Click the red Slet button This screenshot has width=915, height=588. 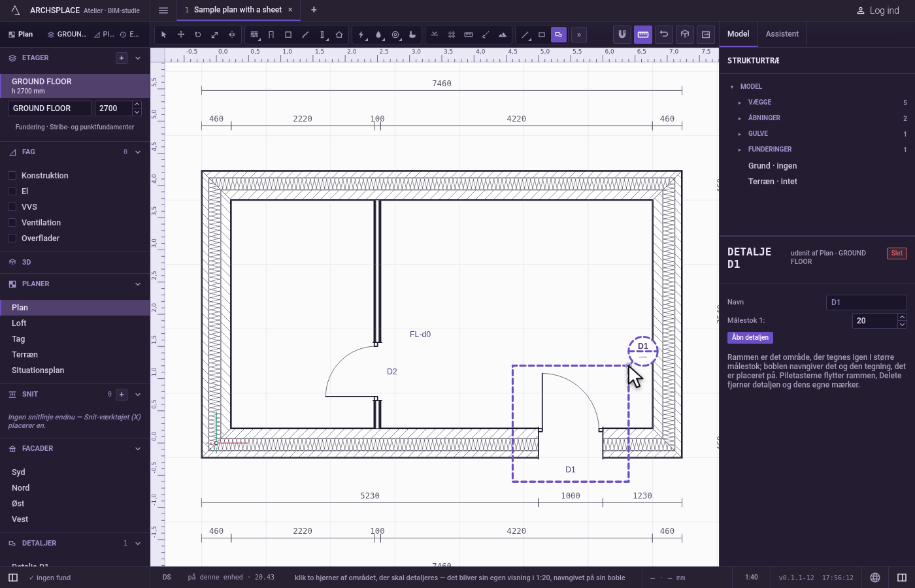coord(897,253)
